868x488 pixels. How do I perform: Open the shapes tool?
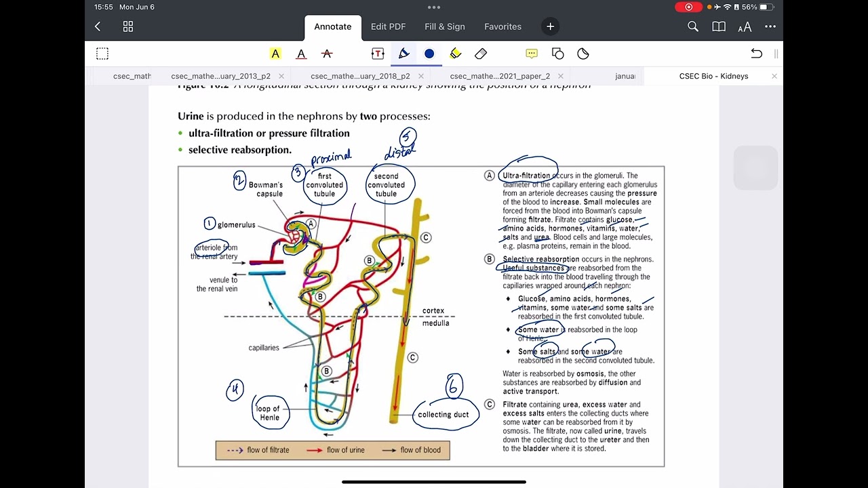tap(557, 54)
